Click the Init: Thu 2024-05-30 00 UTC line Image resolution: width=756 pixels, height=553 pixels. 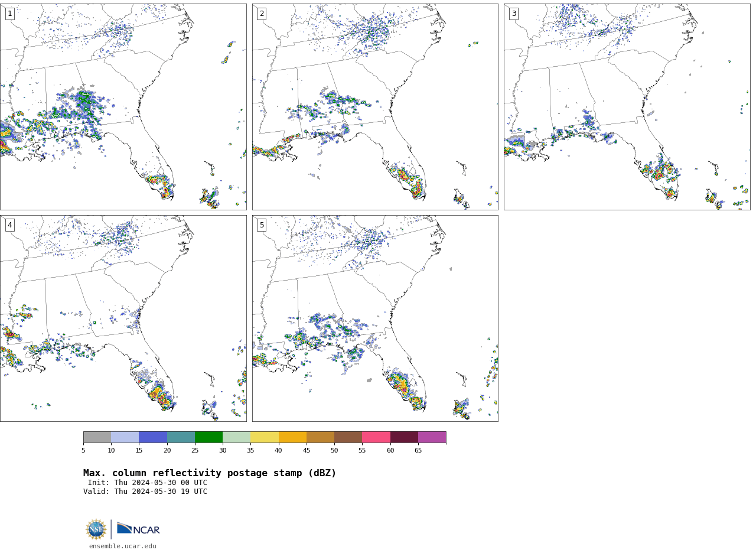(x=148, y=483)
